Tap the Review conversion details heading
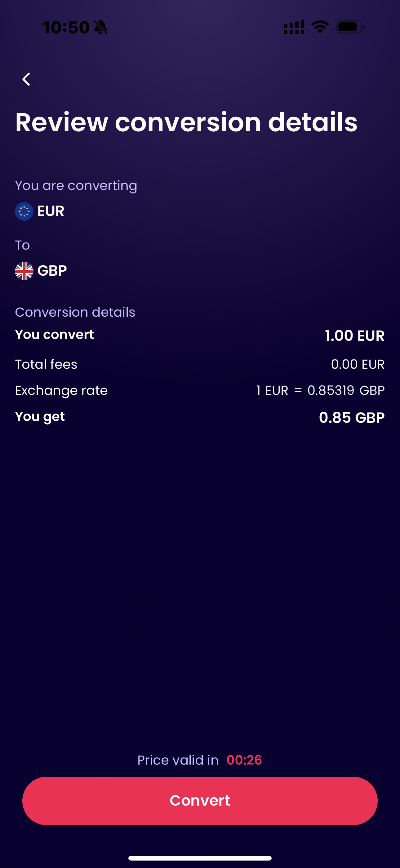Viewport: 400px width, 868px height. pyautogui.click(x=186, y=122)
